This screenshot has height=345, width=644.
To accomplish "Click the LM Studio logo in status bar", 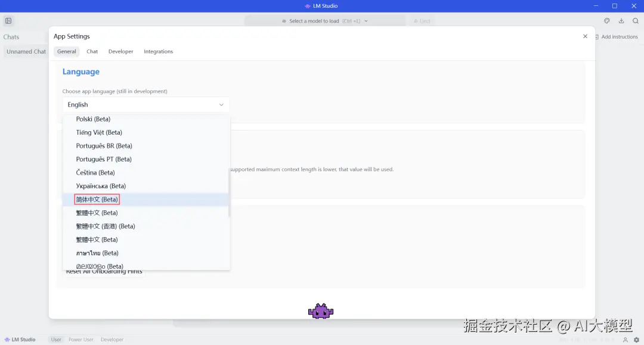I will click(20, 340).
